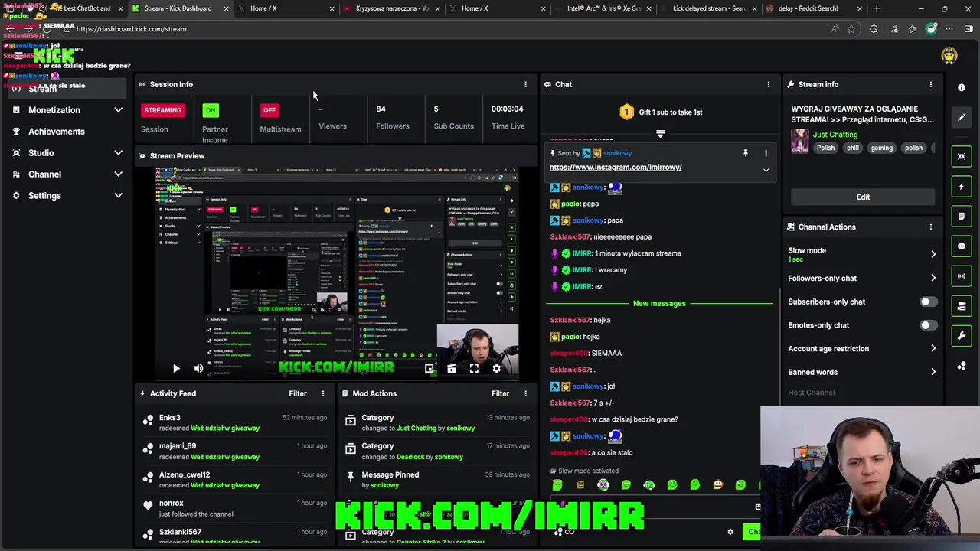Open Followers-only chat options arrow
The image size is (980, 551).
933,279
